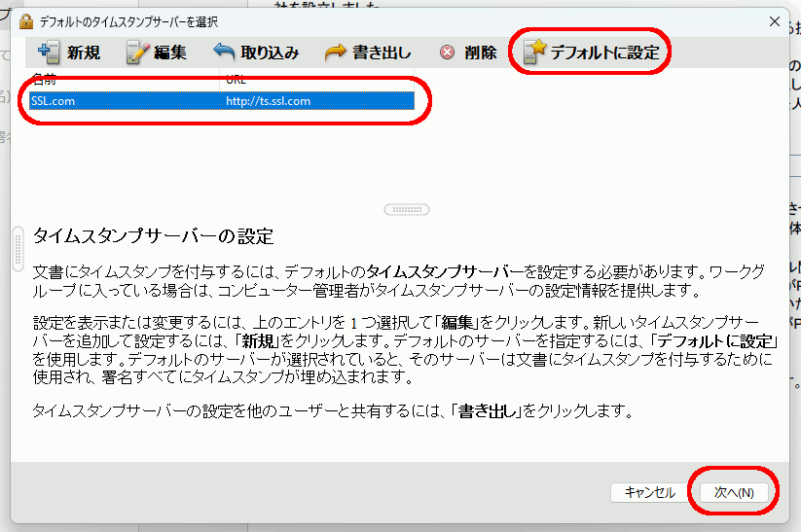Click デフォルトに設定 star icon
This screenshot has height=532, width=801.
(535, 53)
